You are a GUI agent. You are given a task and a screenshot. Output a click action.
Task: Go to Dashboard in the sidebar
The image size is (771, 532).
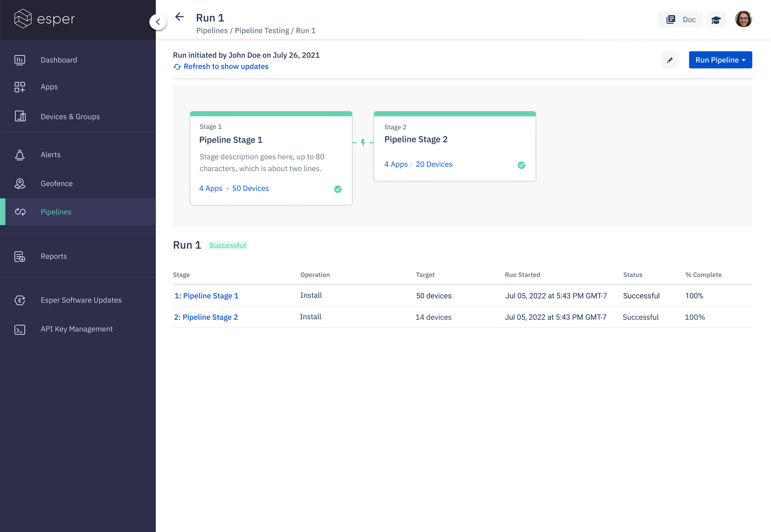click(59, 60)
